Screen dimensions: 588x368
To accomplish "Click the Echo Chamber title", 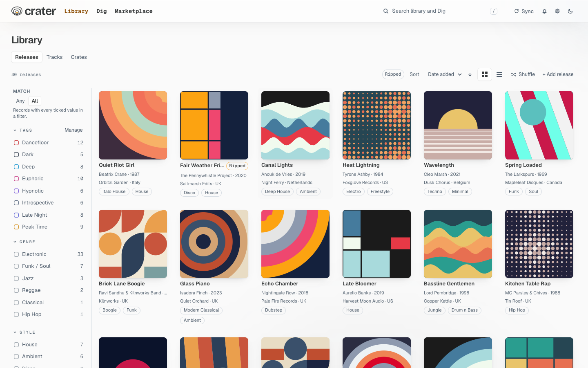I will coord(280,284).
